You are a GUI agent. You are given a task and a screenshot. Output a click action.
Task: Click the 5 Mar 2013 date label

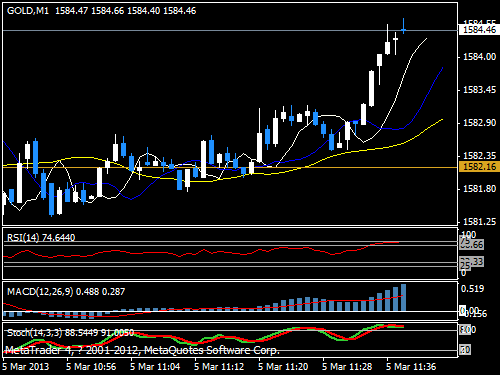point(26,367)
